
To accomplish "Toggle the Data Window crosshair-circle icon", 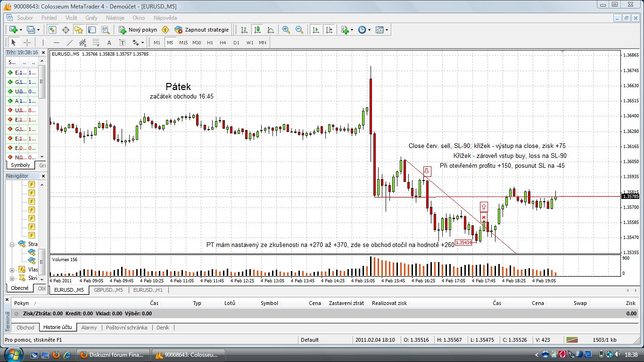I will pyautogui.click(x=66, y=30).
